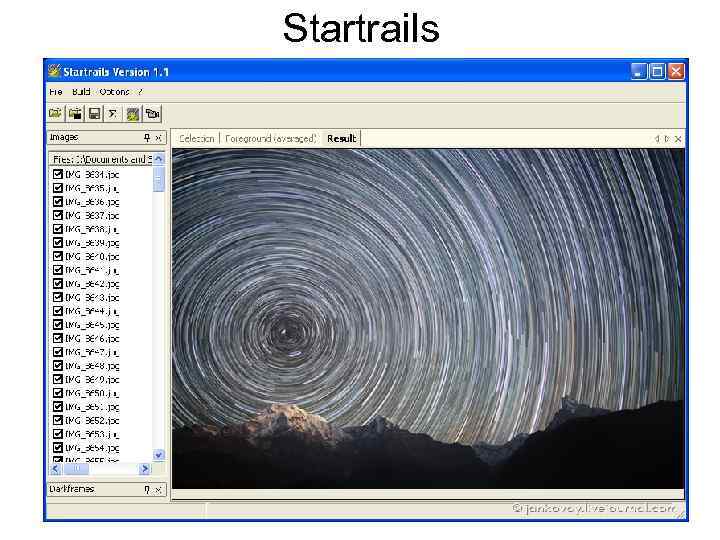
Task: Select the IMG_3646.jpg file name
Action: (x=92, y=338)
